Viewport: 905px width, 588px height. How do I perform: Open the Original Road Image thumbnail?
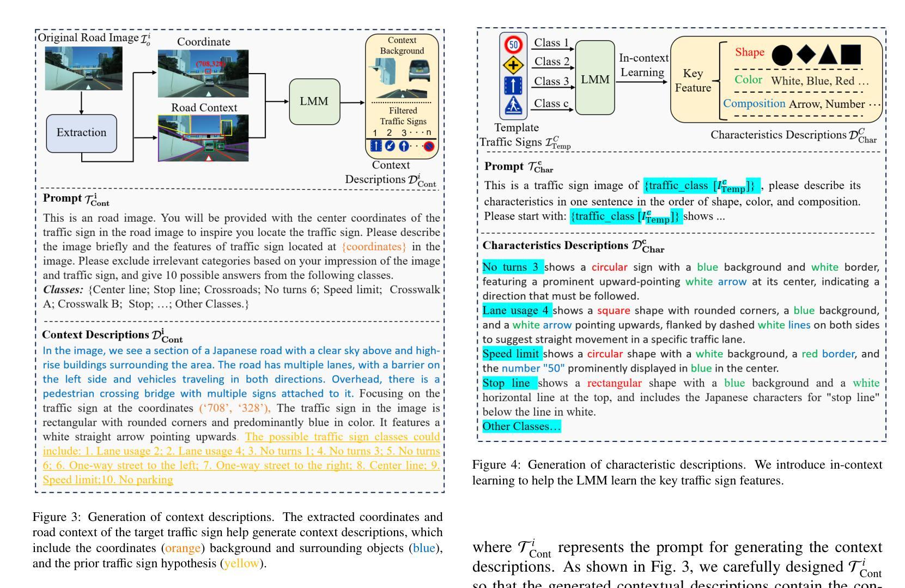click(x=83, y=69)
